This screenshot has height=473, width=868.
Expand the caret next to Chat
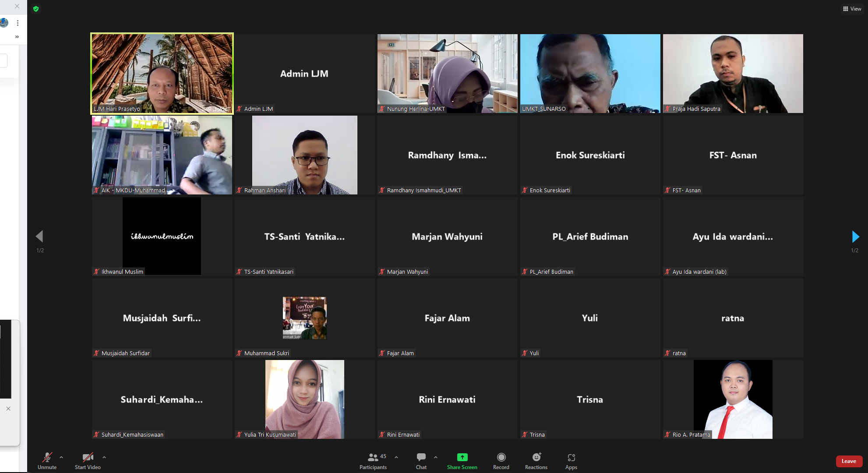pyautogui.click(x=436, y=457)
